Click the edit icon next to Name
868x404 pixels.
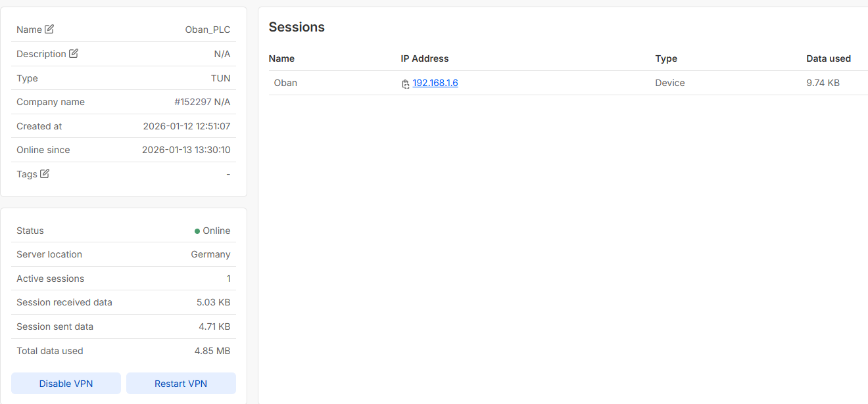[49, 30]
